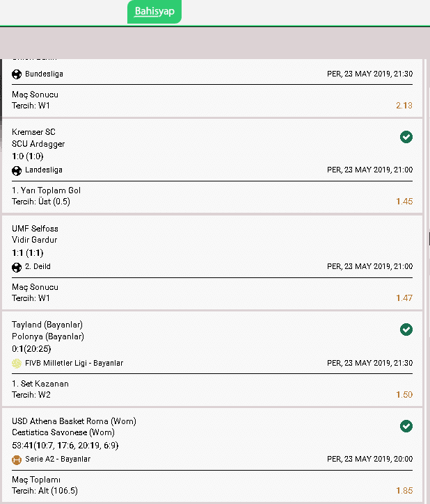Click the Tayland (Bayanlar) team name
The height and width of the screenshot is (504, 430).
47,325
